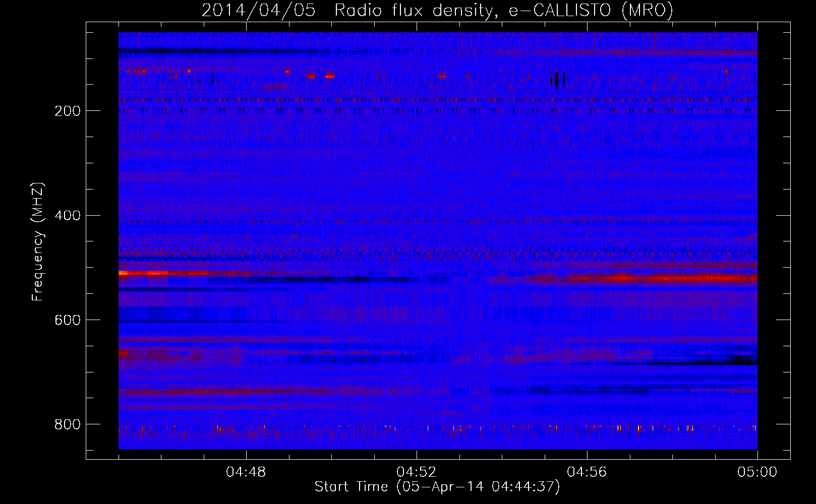Click the '04:48' time tick label
The height and width of the screenshot is (504, 816).
point(246,472)
